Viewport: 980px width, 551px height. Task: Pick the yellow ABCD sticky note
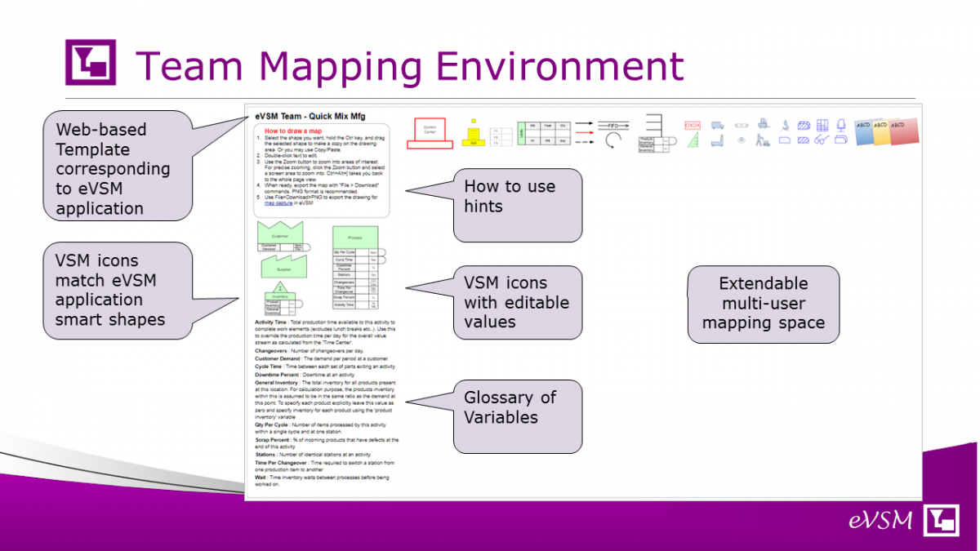[x=881, y=133]
